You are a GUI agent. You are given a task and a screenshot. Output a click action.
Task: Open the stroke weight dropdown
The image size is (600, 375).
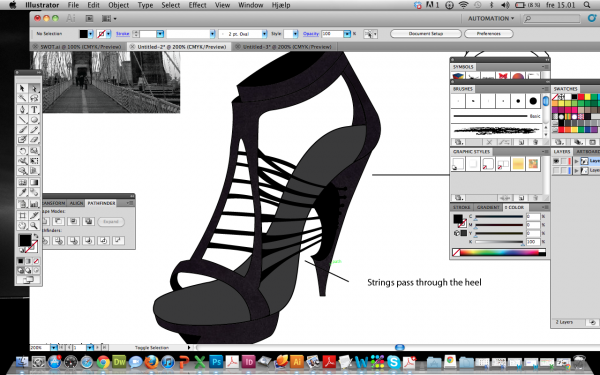(160, 34)
